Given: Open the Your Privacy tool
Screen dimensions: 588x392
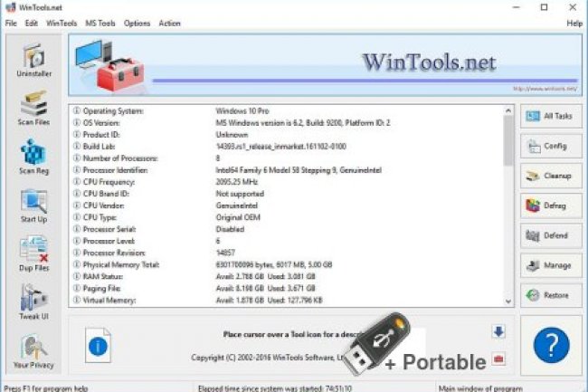Looking at the screenshot, I should coord(33,352).
